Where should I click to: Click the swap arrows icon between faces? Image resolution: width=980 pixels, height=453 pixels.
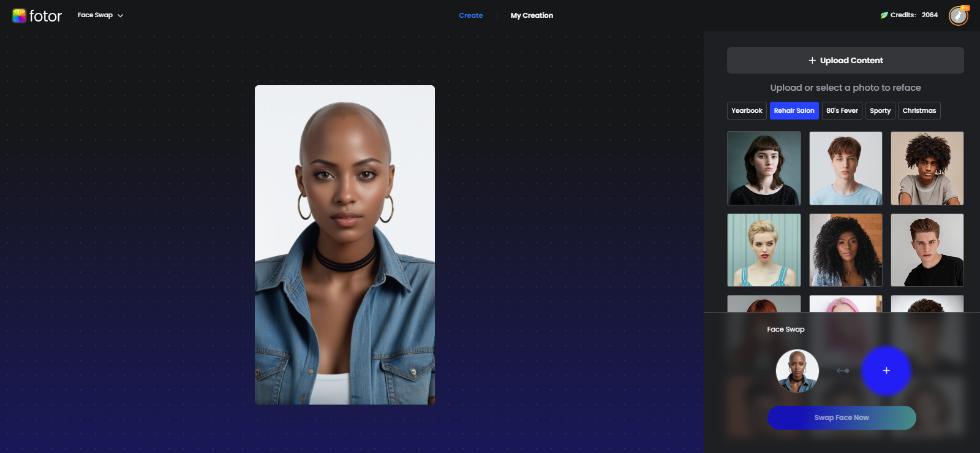(x=843, y=371)
